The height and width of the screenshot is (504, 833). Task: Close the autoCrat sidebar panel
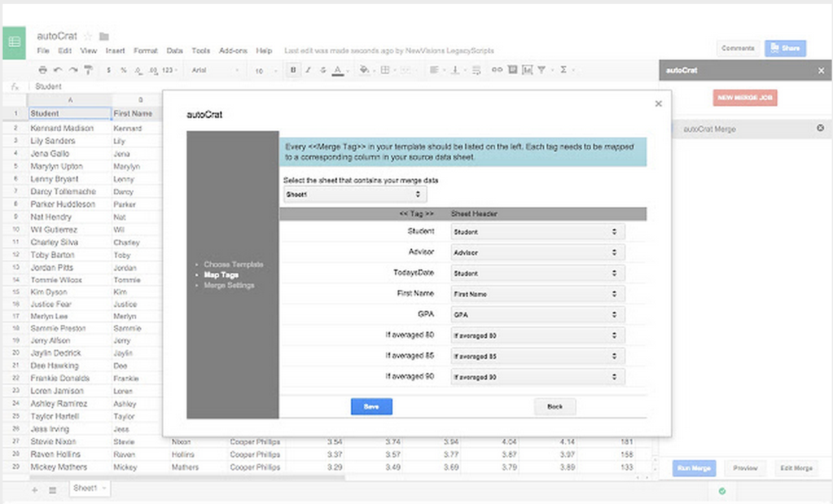(821, 70)
